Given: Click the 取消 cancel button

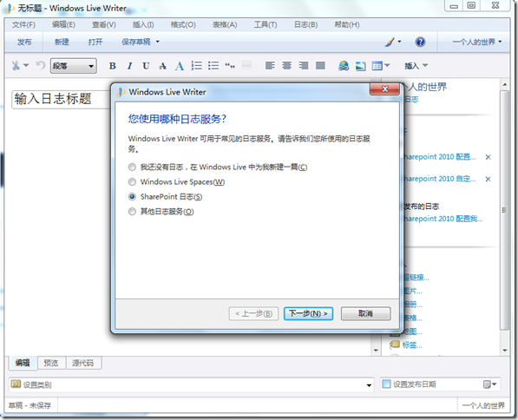Looking at the screenshot, I should pyautogui.click(x=365, y=313).
